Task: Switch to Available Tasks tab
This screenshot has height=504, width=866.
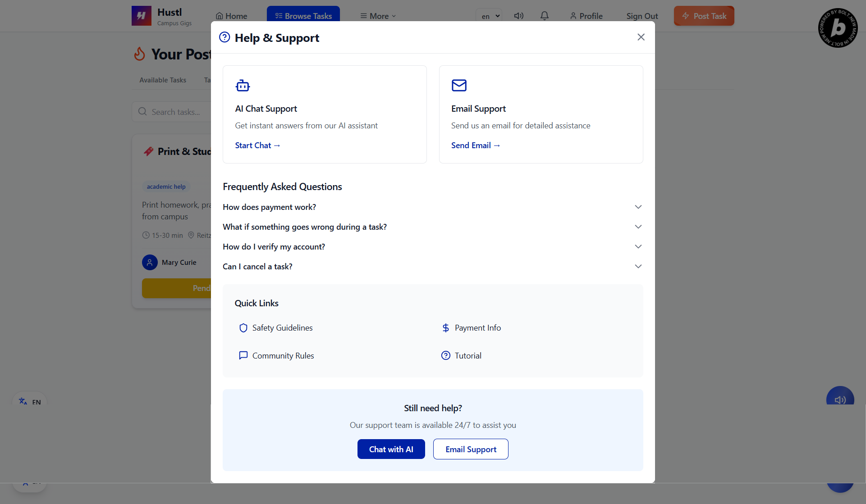Action: 163,80
